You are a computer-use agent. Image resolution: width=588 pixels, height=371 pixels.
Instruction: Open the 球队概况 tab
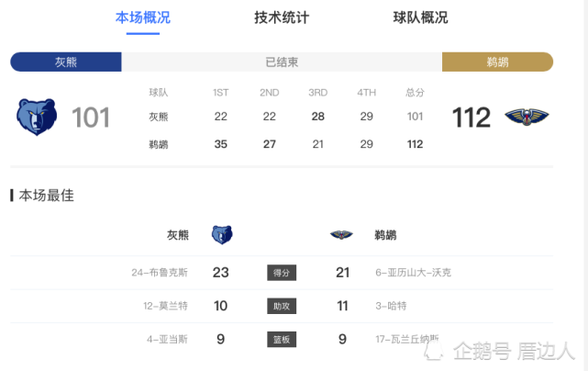coord(420,17)
